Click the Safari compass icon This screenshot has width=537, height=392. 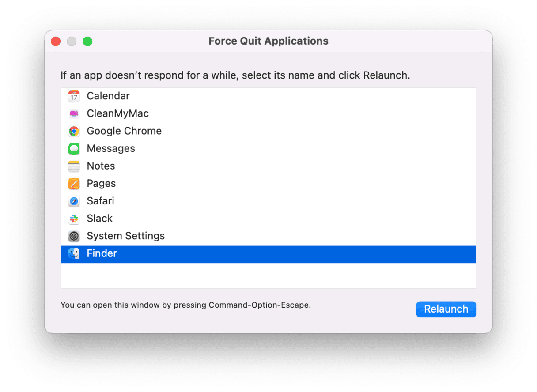pyautogui.click(x=74, y=201)
